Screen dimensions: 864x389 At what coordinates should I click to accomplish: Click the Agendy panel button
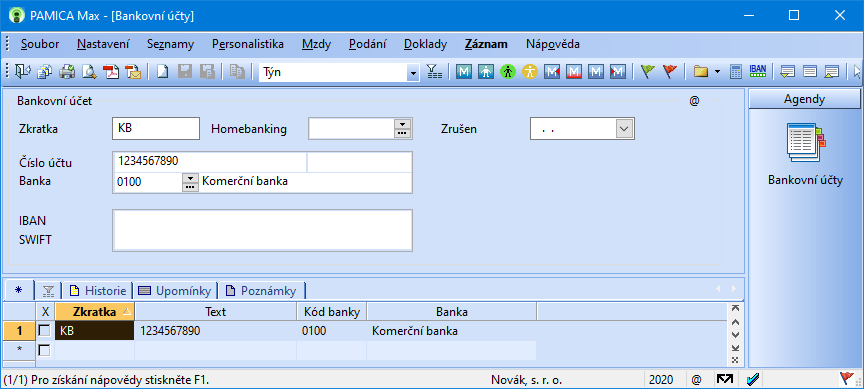[x=804, y=99]
